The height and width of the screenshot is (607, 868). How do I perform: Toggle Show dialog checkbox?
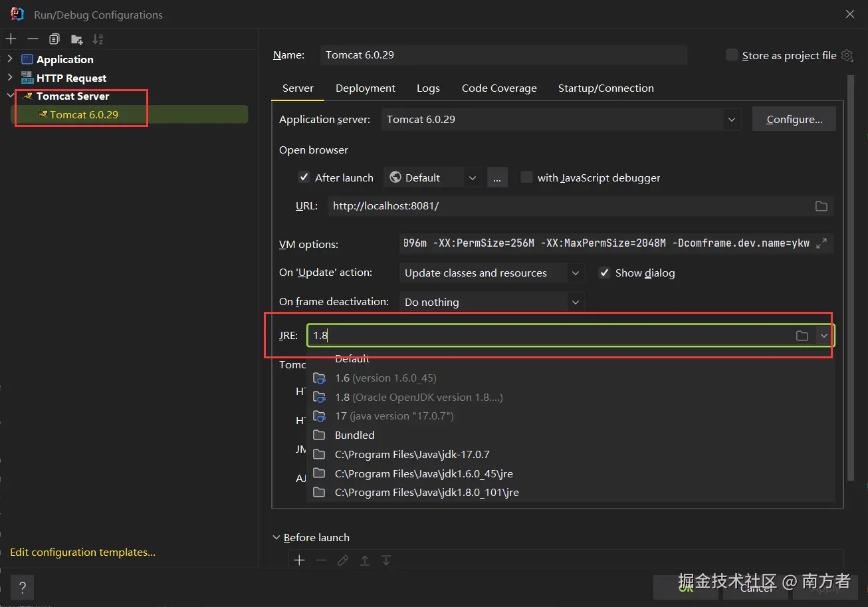pyautogui.click(x=604, y=273)
